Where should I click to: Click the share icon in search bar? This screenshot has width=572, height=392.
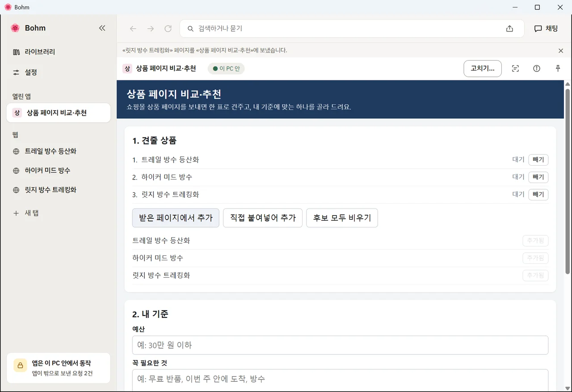point(509,29)
